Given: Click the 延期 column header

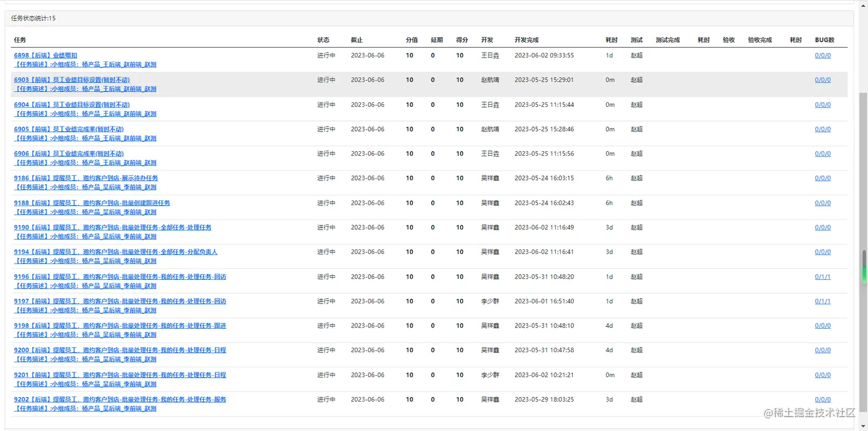Looking at the screenshot, I should (437, 40).
